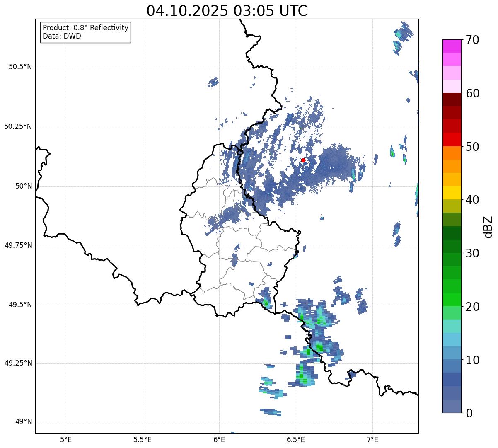This screenshot has height=448, width=498.
Task: Click the colorbar tick label 0
Action: click(469, 413)
